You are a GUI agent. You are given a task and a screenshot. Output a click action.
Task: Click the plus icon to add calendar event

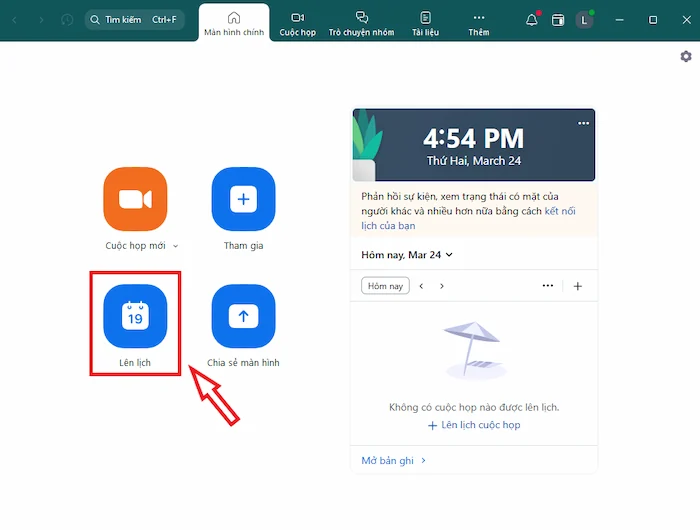coord(577,286)
